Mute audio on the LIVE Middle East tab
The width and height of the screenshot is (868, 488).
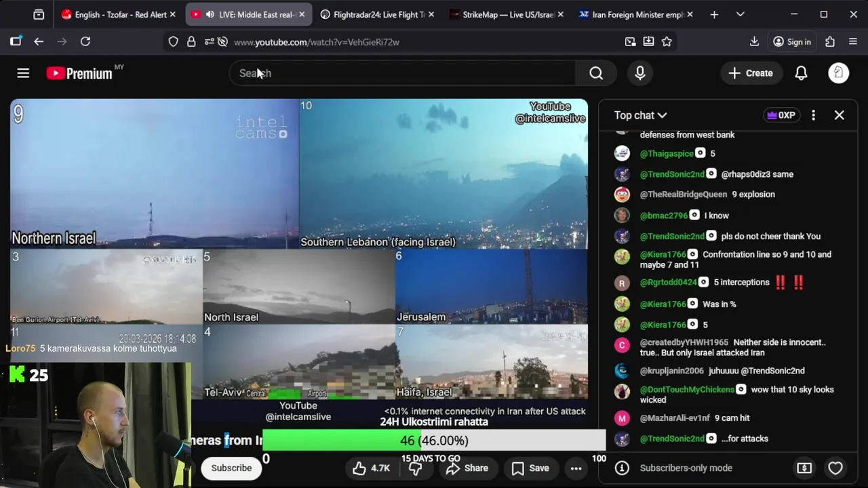(210, 14)
